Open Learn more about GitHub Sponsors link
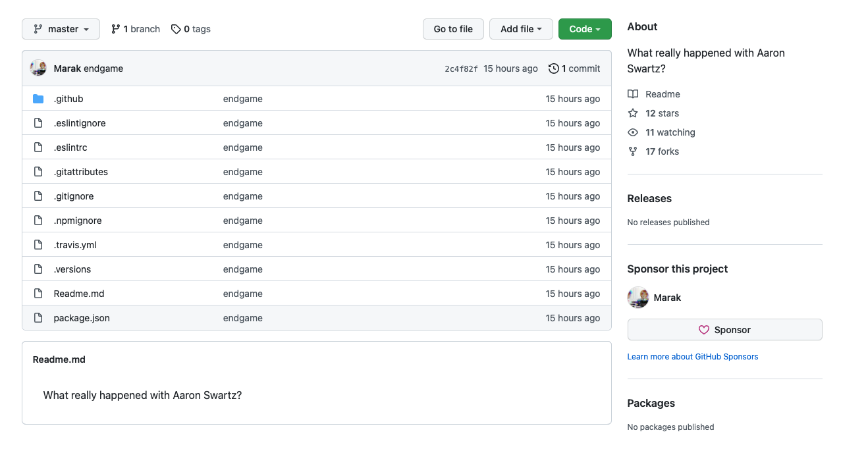Screen dimensions: 868x449 692,357
